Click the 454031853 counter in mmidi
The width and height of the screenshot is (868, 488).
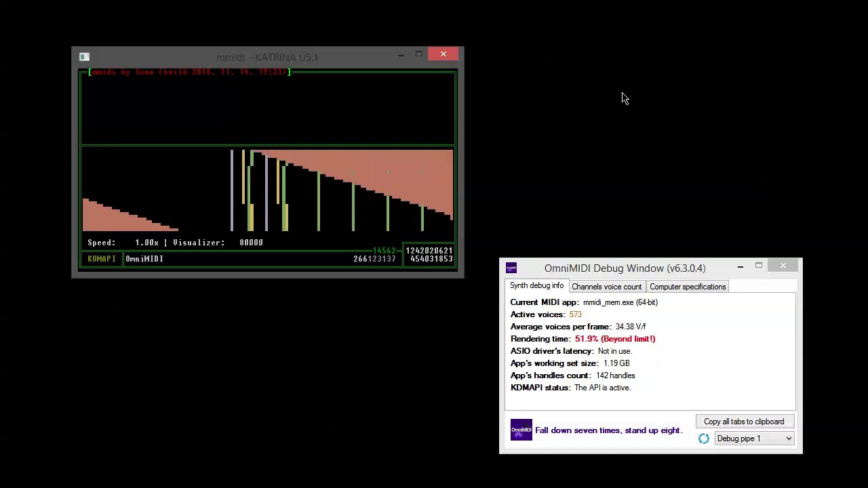click(431, 258)
